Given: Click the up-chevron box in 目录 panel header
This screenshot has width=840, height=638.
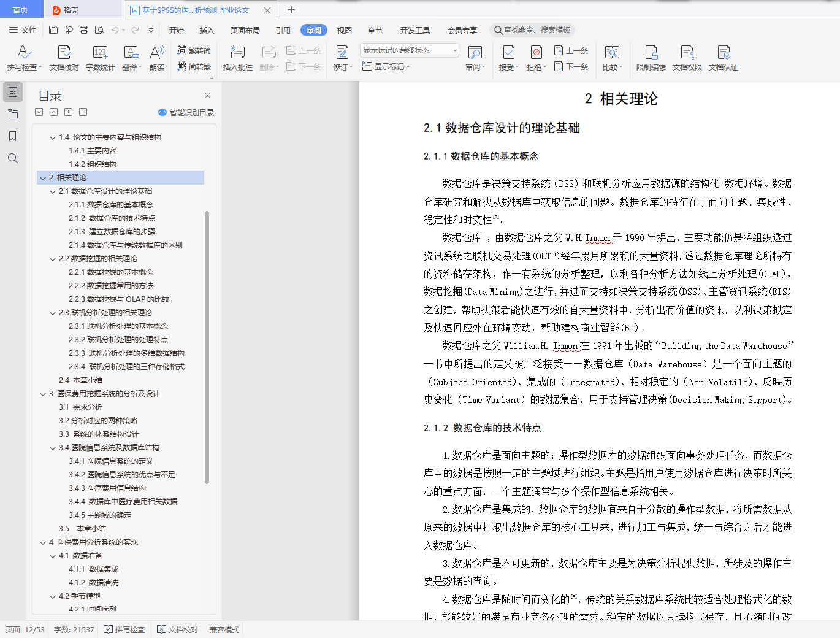Looking at the screenshot, I should [54, 112].
